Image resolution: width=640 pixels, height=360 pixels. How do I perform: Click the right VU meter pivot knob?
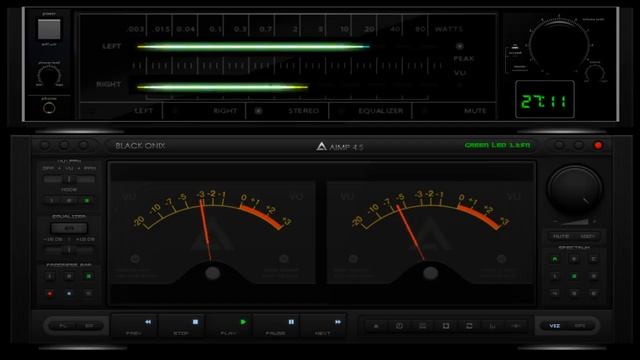point(431,273)
